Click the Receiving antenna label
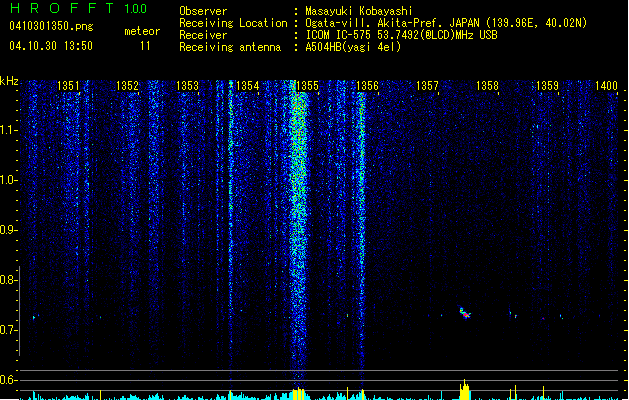Image resolution: width=629 pixels, height=400 pixels. coord(230,47)
